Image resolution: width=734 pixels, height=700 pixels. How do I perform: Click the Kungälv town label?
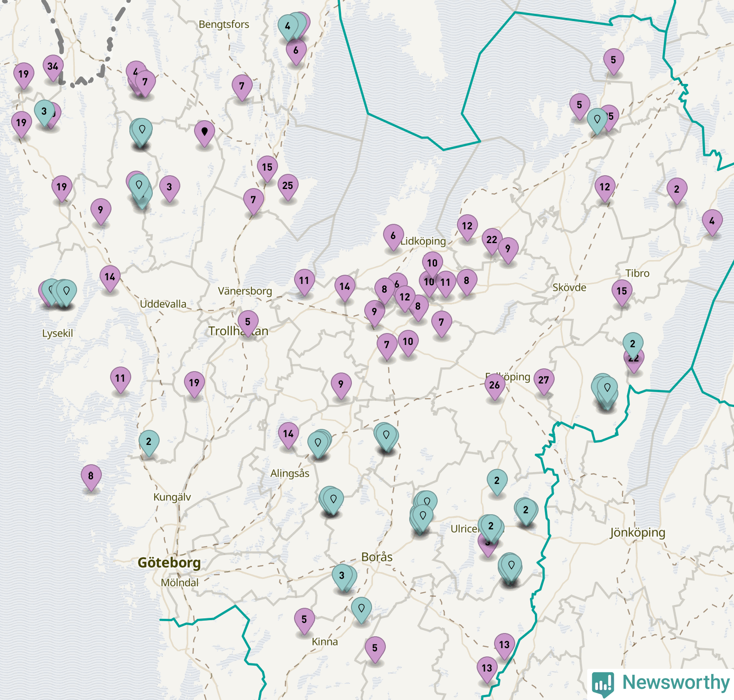click(172, 497)
